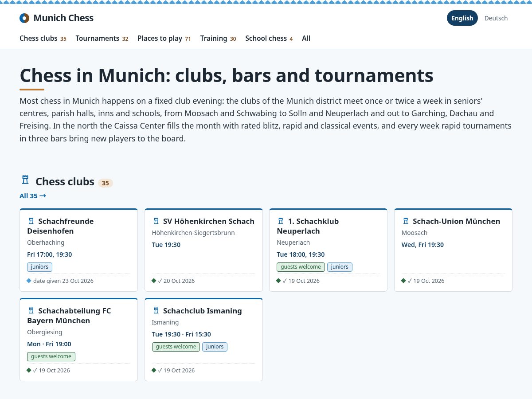
Task: Follow the All 35 arrow link
Action: tap(33, 196)
